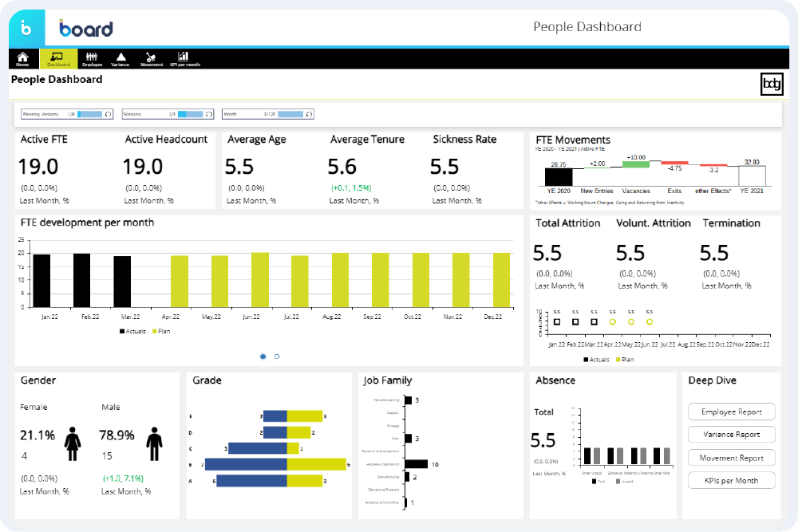Image resolution: width=798 pixels, height=532 pixels.
Task: Click the Jun.22 plan bar
Action: tap(260, 280)
